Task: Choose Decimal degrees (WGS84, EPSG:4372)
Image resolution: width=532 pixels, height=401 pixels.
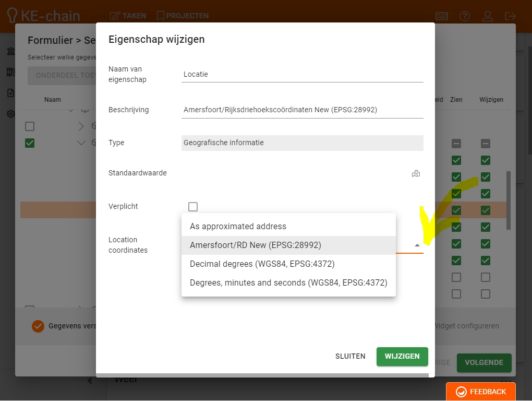Action: pos(262,264)
